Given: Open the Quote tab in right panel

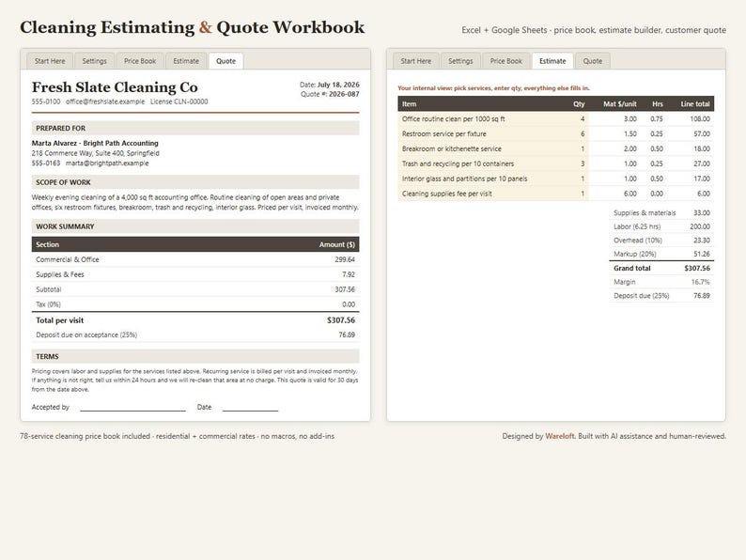Looking at the screenshot, I should 593,61.
